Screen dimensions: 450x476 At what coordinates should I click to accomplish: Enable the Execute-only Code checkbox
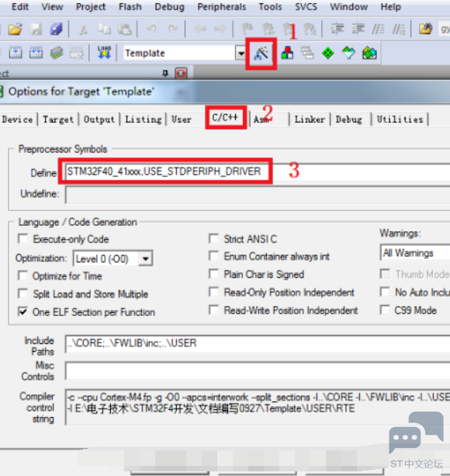click(x=22, y=239)
